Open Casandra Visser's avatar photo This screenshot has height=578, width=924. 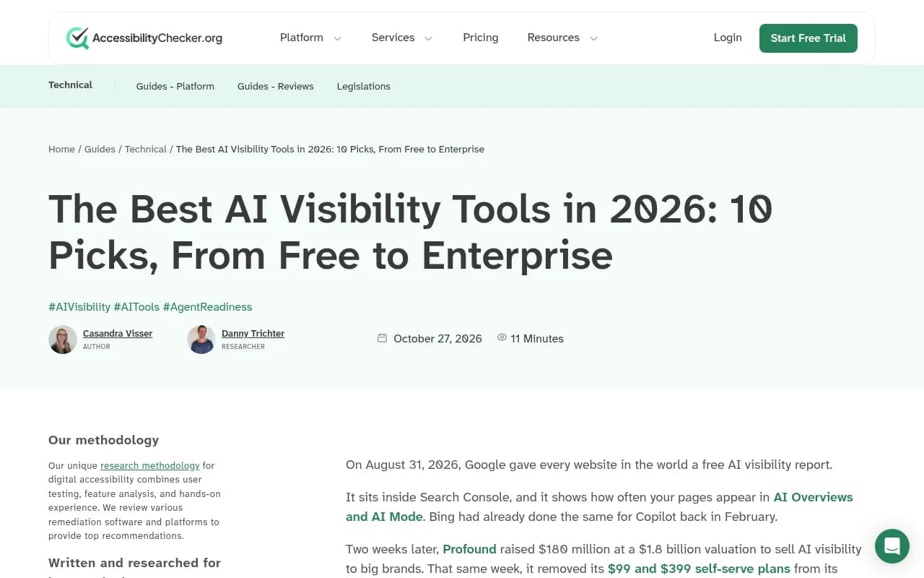click(x=63, y=340)
